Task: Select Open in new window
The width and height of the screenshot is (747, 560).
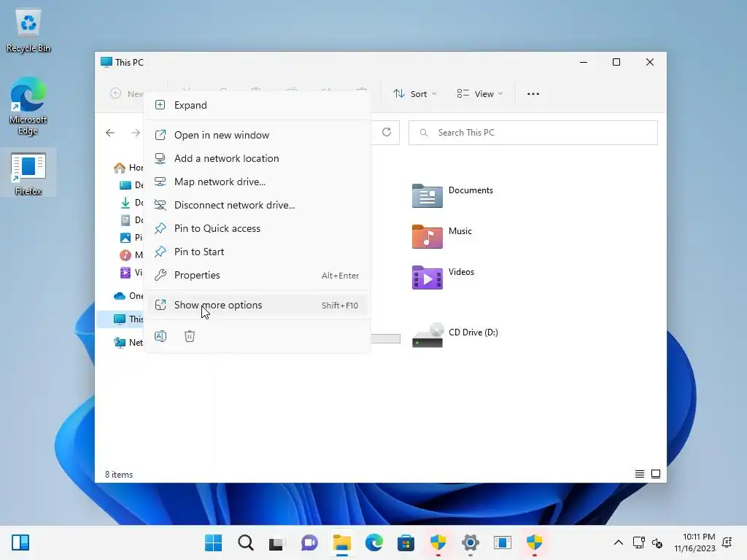Action: 258,135
